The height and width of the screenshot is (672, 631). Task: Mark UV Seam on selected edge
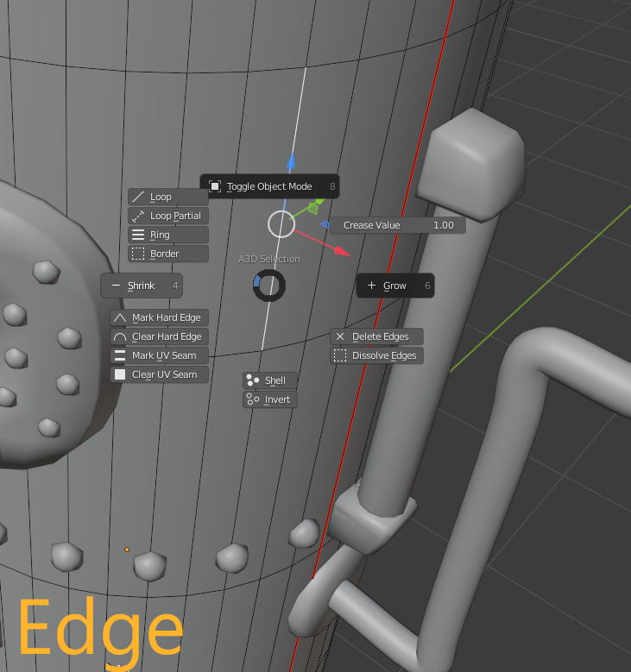click(159, 355)
